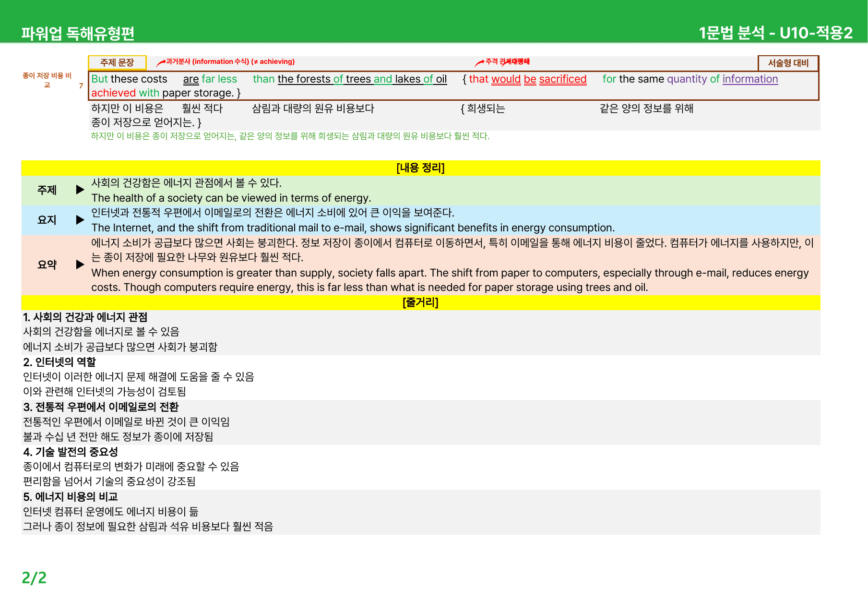
Task: Click the phrase 'paper storage. }'
Action: pos(202,93)
